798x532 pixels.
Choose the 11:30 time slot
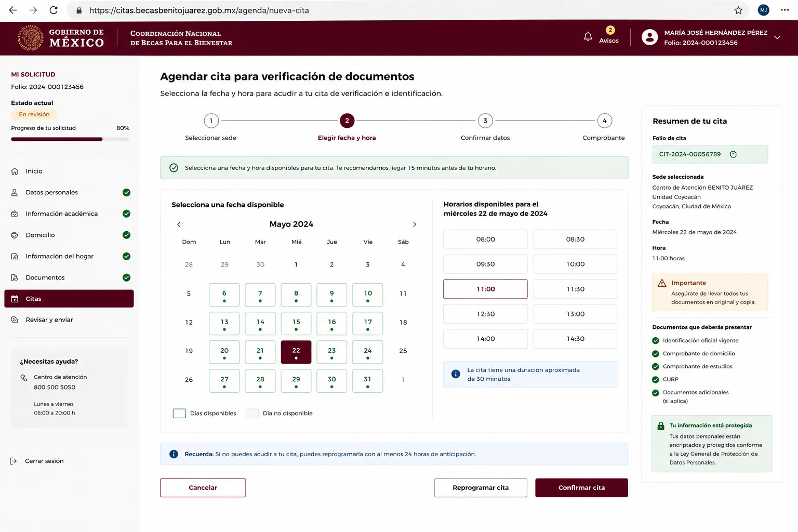pyautogui.click(x=575, y=289)
